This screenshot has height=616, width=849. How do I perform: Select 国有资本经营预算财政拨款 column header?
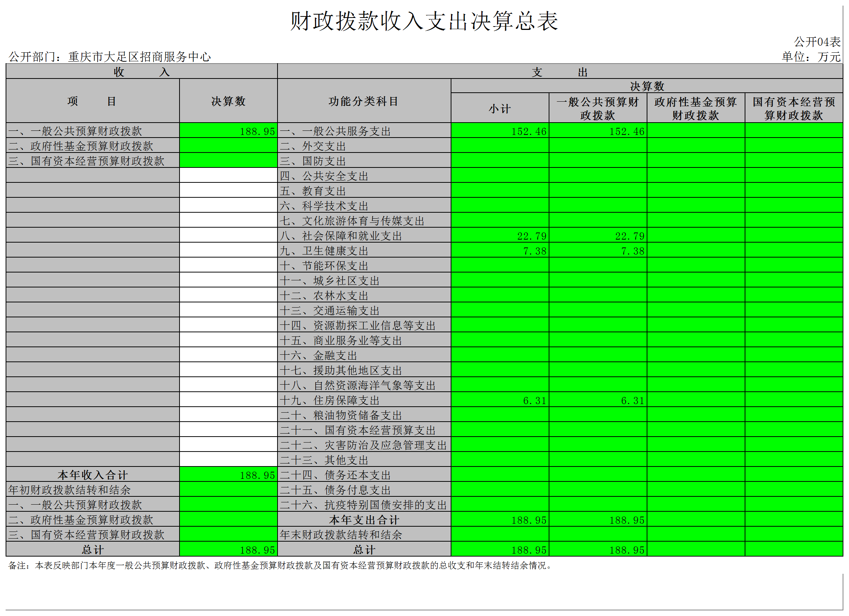(x=794, y=108)
